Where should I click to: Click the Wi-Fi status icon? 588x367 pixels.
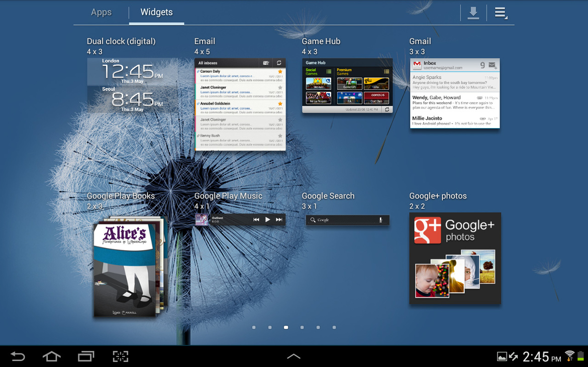(569, 356)
